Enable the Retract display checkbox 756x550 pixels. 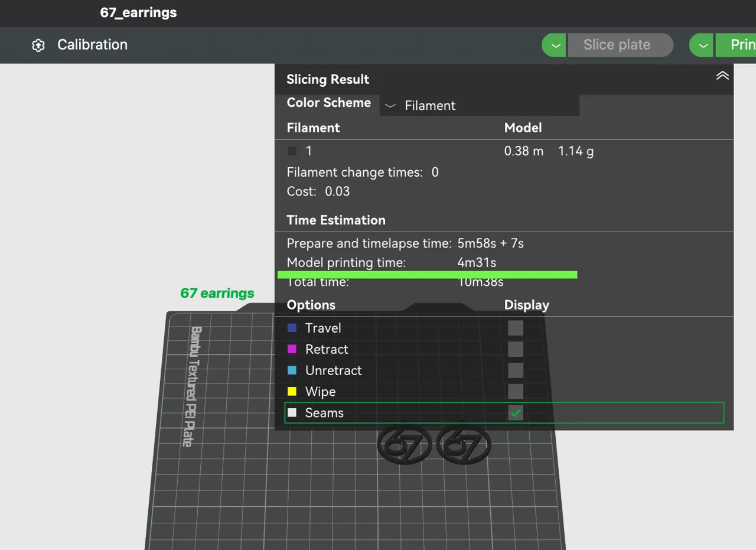point(516,349)
